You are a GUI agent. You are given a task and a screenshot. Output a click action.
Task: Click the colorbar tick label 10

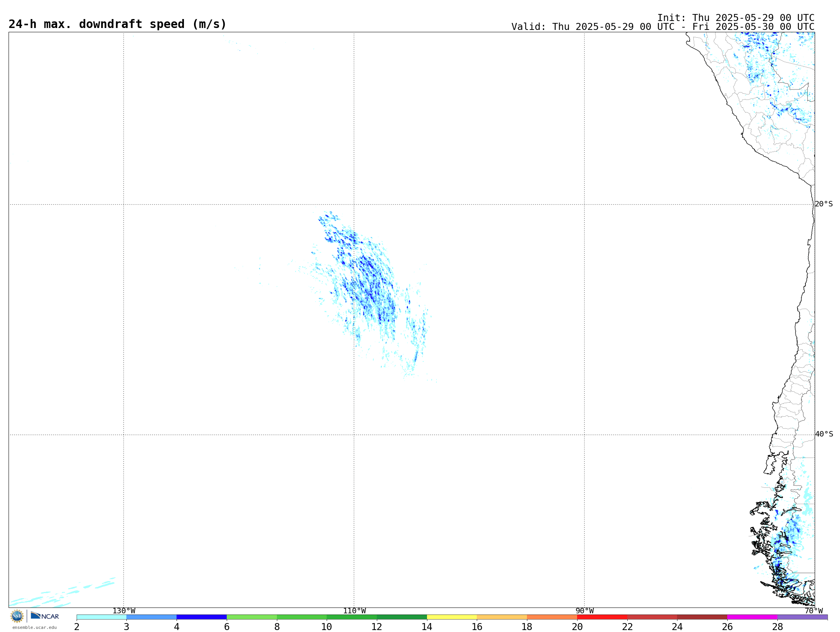327,627
